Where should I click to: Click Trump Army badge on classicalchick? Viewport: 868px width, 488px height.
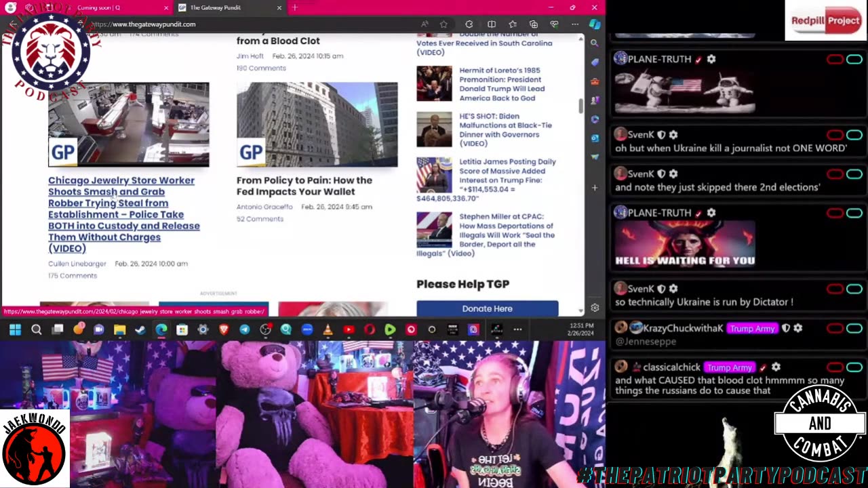[x=729, y=367]
